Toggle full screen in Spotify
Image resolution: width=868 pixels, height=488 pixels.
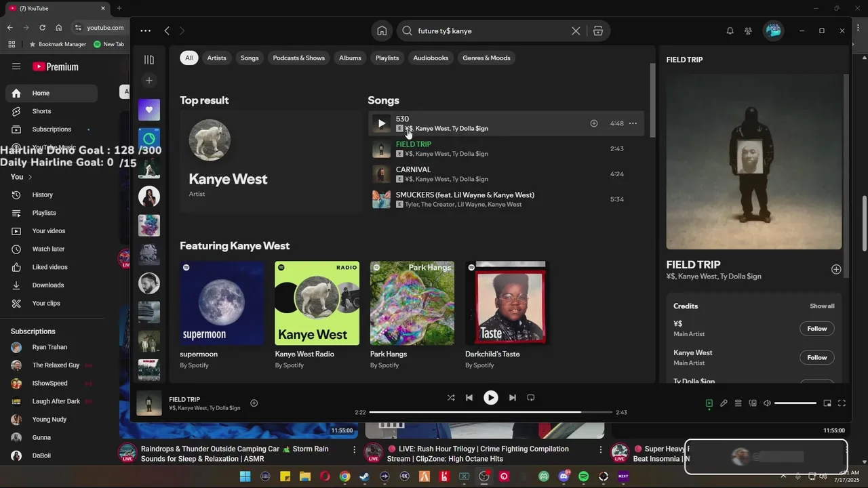[842, 403]
